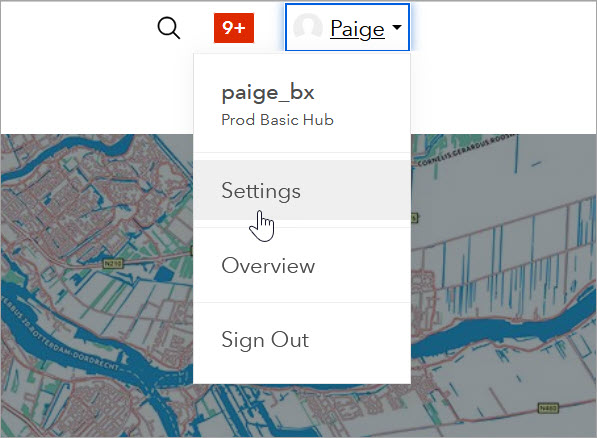This screenshot has width=597, height=438.
Task: Open search with the magnifier icon
Action: pos(169,28)
